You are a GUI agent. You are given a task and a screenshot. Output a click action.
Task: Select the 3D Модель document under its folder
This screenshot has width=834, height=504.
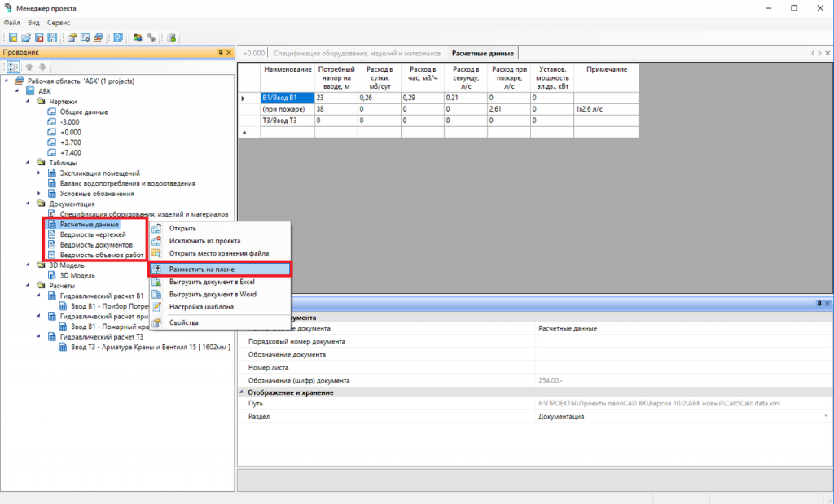77,275
